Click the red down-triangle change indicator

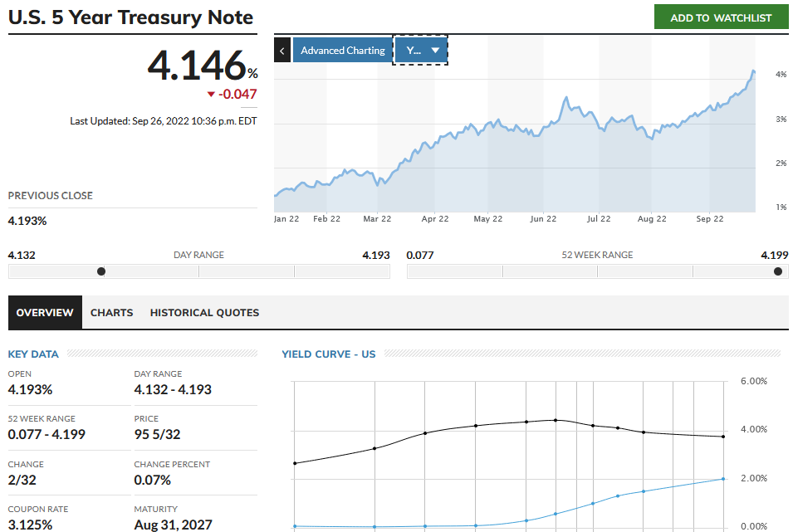(211, 94)
